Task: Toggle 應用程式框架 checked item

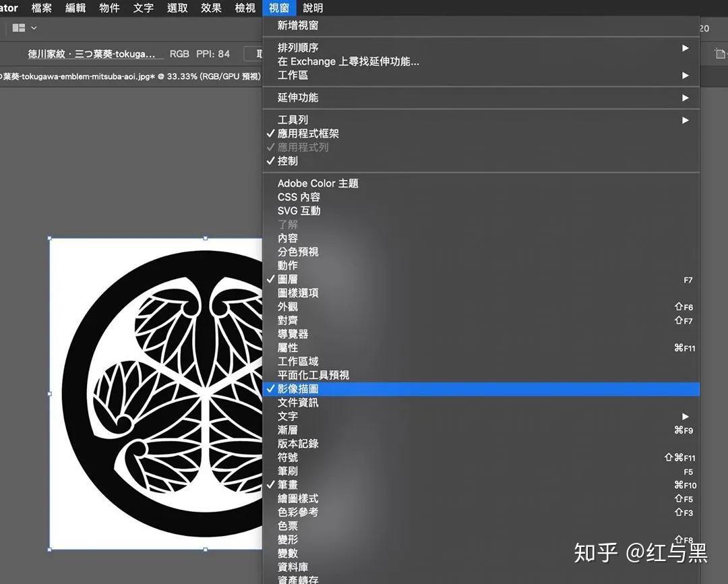Action: pos(481,134)
